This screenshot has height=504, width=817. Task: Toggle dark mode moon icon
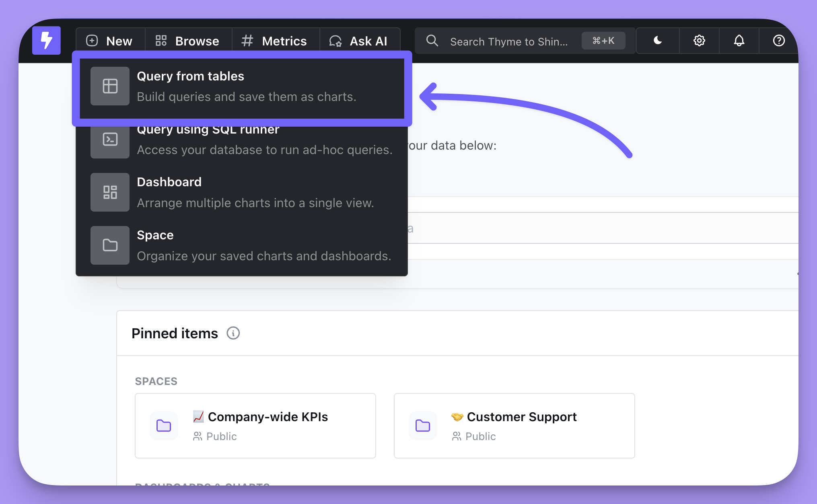(658, 40)
